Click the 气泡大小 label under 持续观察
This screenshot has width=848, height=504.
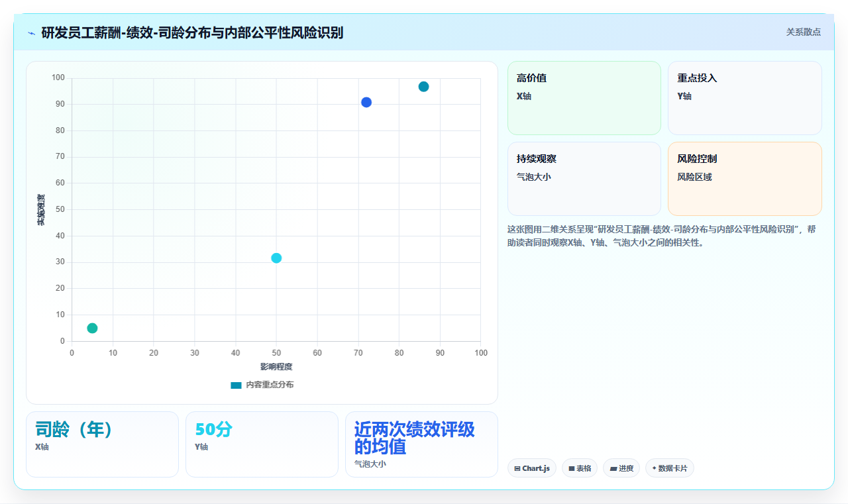click(534, 177)
